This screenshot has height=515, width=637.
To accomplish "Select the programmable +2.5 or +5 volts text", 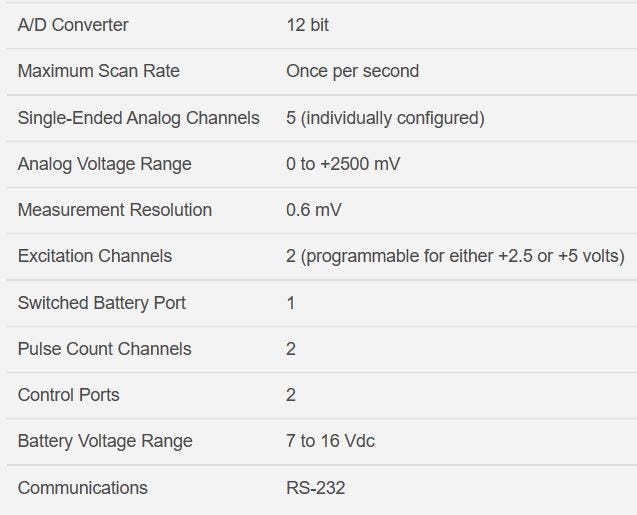I will click(x=455, y=256).
